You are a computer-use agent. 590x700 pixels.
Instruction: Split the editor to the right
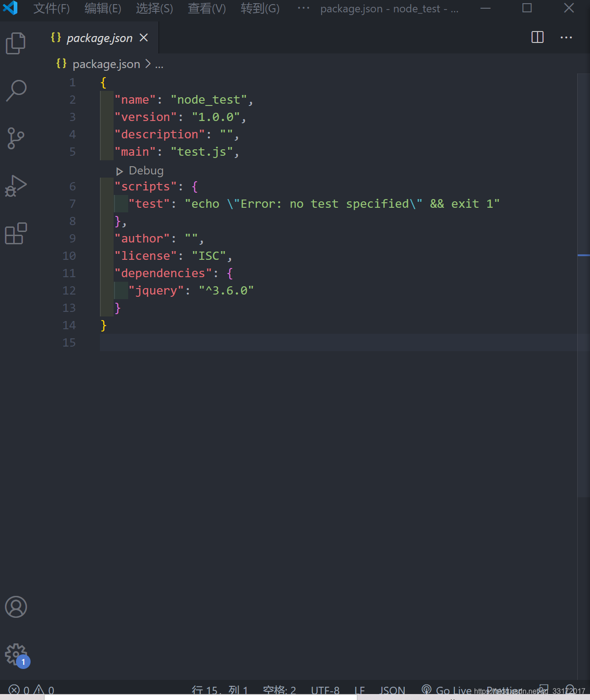(x=538, y=37)
